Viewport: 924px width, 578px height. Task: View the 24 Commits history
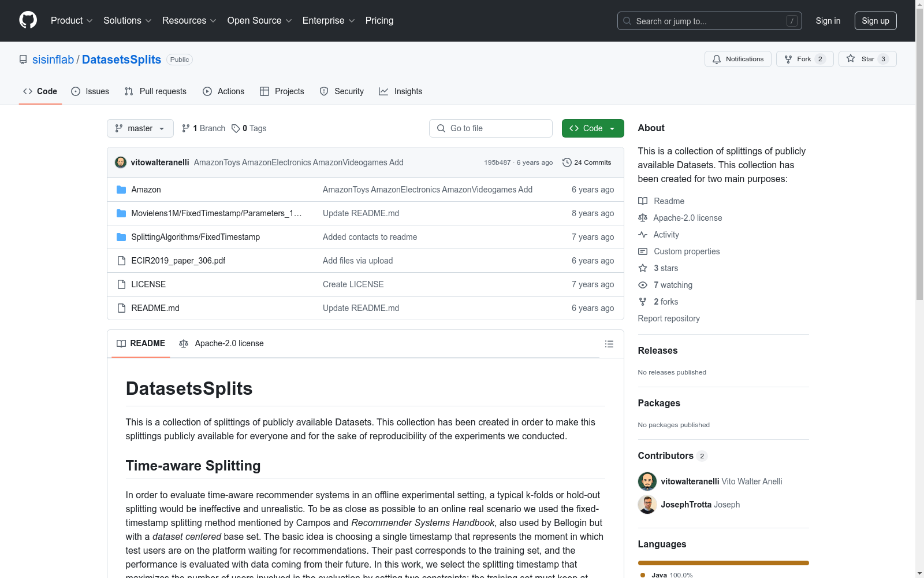coord(587,162)
